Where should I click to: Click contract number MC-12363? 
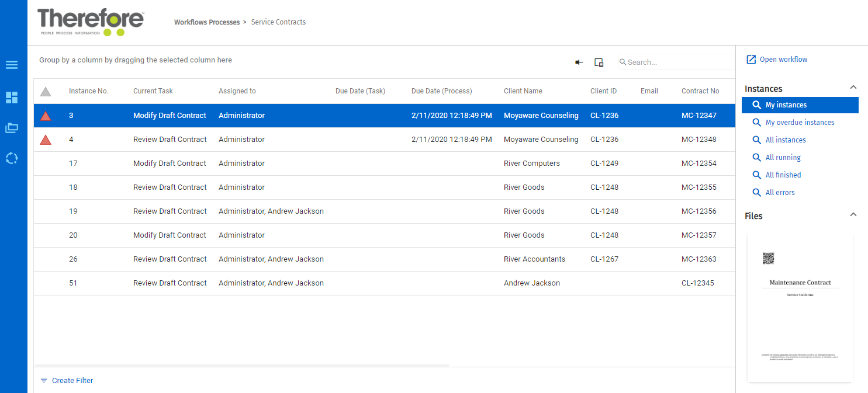699,259
